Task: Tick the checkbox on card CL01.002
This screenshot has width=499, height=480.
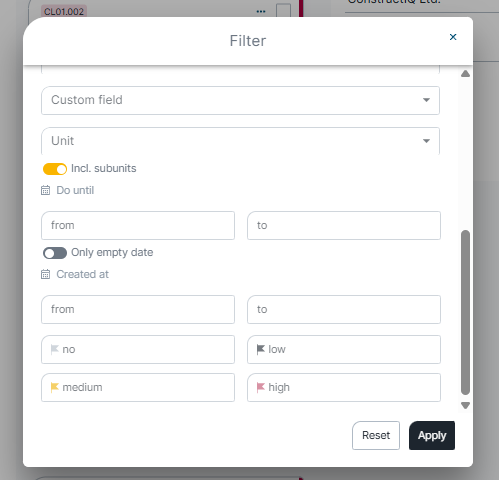Action: (x=283, y=11)
